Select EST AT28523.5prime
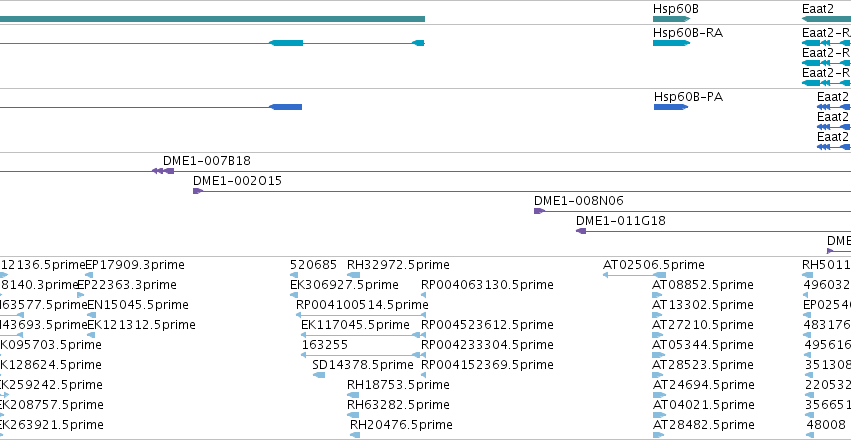The image size is (851, 440). coord(703,366)
